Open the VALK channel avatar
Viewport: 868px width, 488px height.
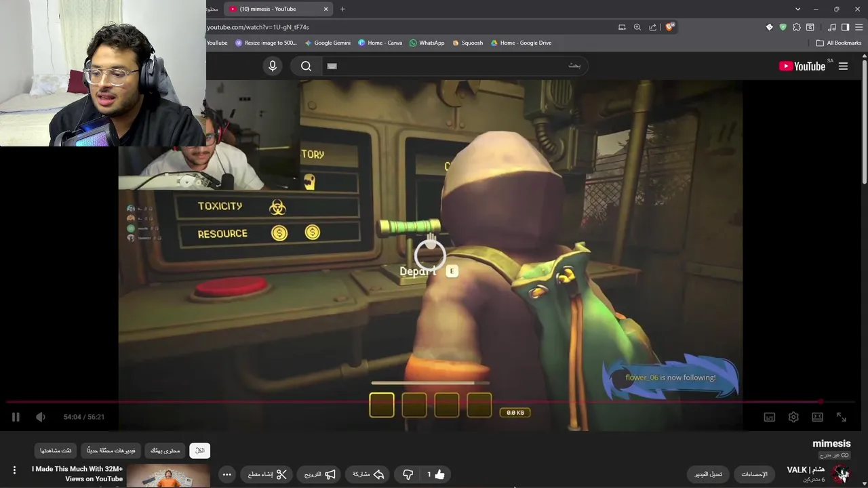(x=841, y=474)
